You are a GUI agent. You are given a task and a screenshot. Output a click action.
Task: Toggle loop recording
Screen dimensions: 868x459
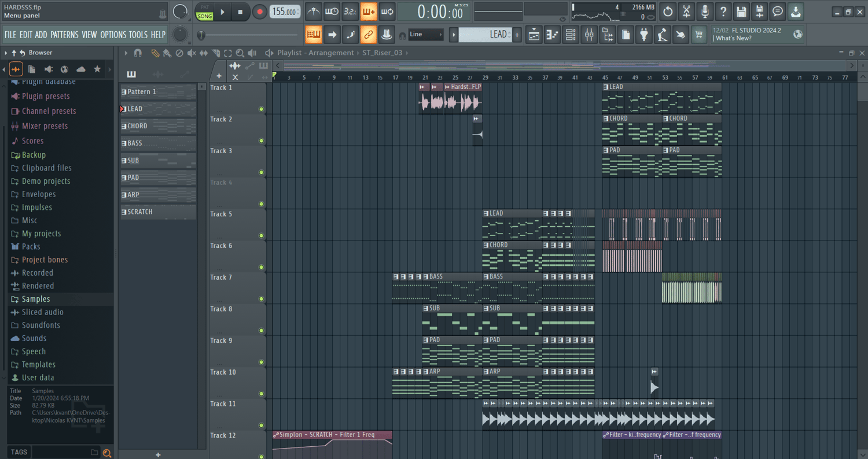(x=387, y=11)
